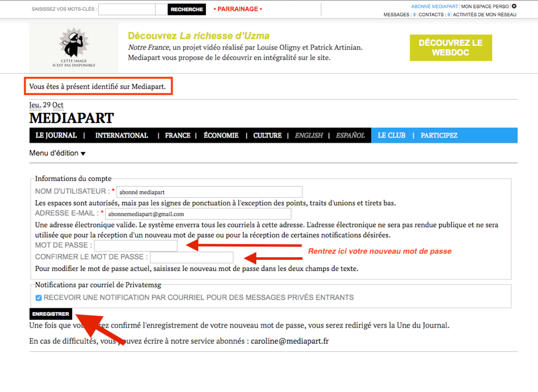Open the LE CLUB tab
This screenshot has height=392, width=538.
click(x=392, y=135)
